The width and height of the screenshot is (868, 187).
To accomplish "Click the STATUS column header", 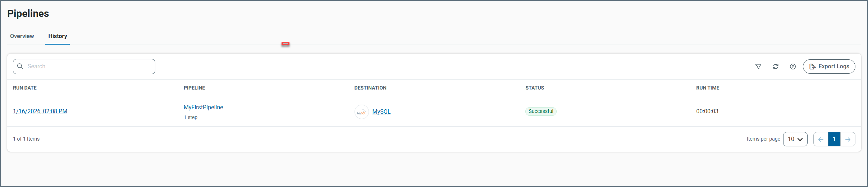I will (x=535, y=88).
